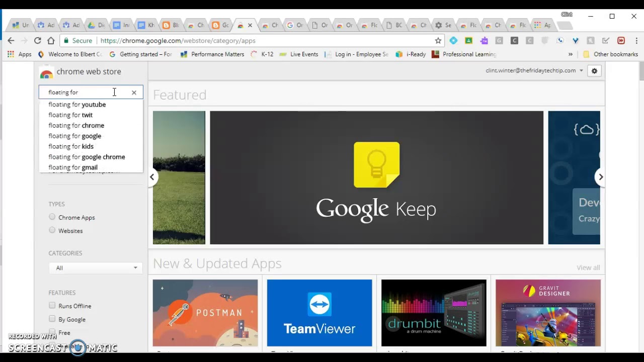Screen dimensions: 644x362
Task: Open Welcome to Elbert bookmark
Action: (70, 54)
